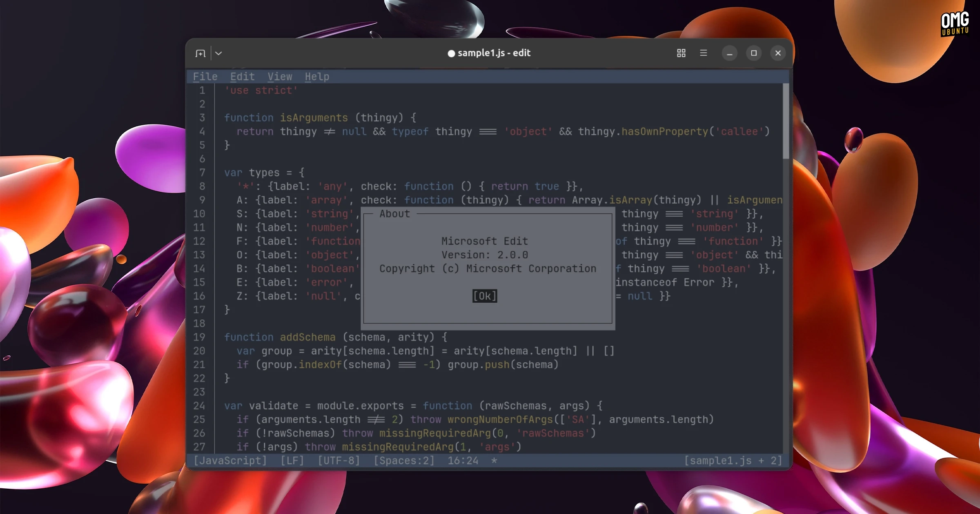Open a new terminal tab icon
Viewport: 980px width, 514px height.
tap(200, 53)
